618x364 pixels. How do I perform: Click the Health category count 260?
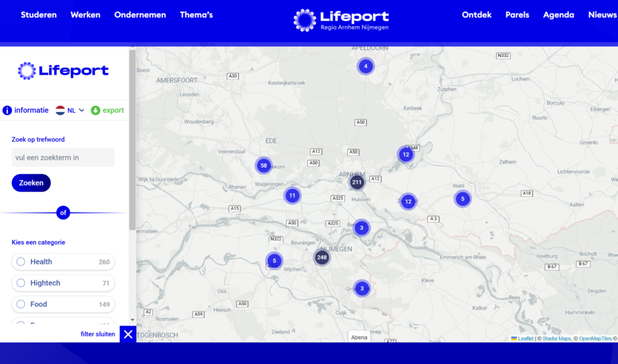point(104,262)
